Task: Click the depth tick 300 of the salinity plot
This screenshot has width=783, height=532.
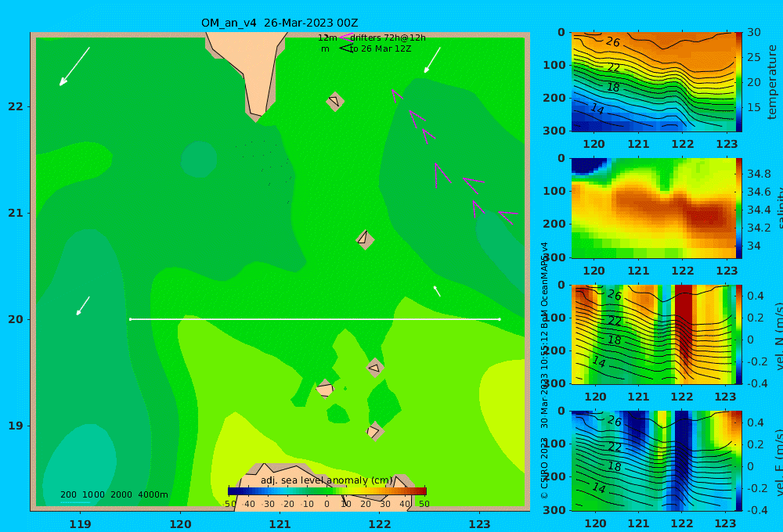Action: tap(554, 257)
